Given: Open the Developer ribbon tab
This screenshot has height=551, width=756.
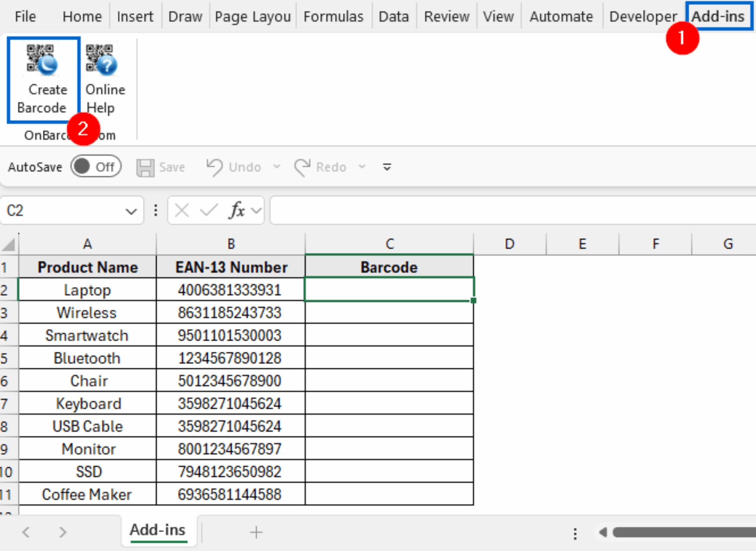Looking at the screenshot, I should click(642, 16).
